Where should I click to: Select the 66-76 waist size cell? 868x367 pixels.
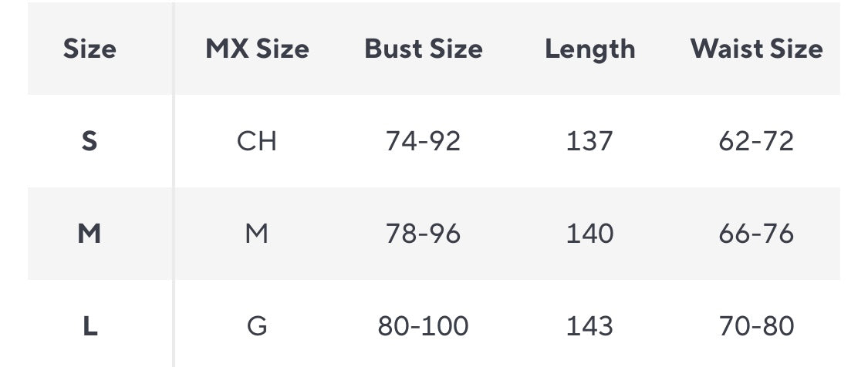click(756, 234)
